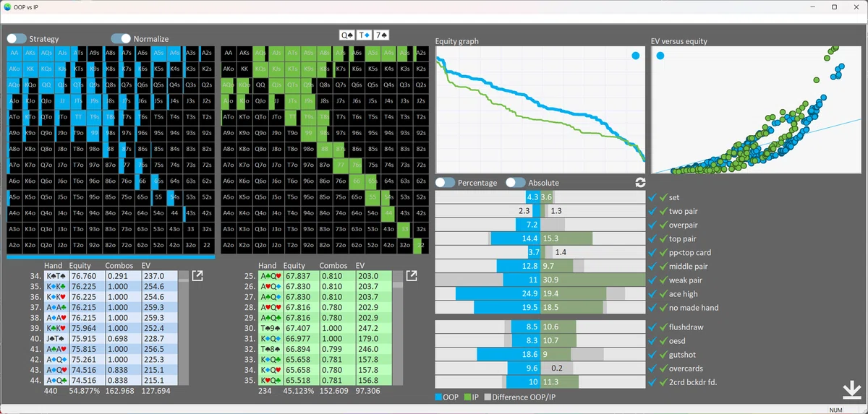Sort IP hand list by EV header
The height and width of the screenshot is (414, 868).
(360, 266)
